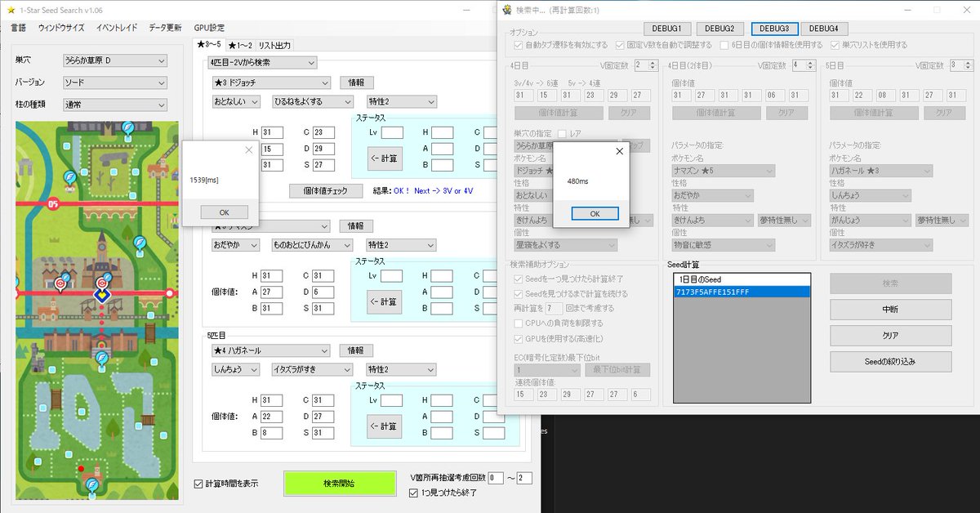Click the 1日目のSeed list header row
Image resolution: width=980 pixels, height=513 pixels.
[x=742, y=280]
